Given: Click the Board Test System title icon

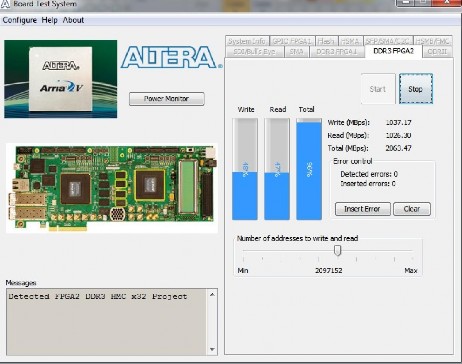Looking at the screenshot, I should point(5,4).
